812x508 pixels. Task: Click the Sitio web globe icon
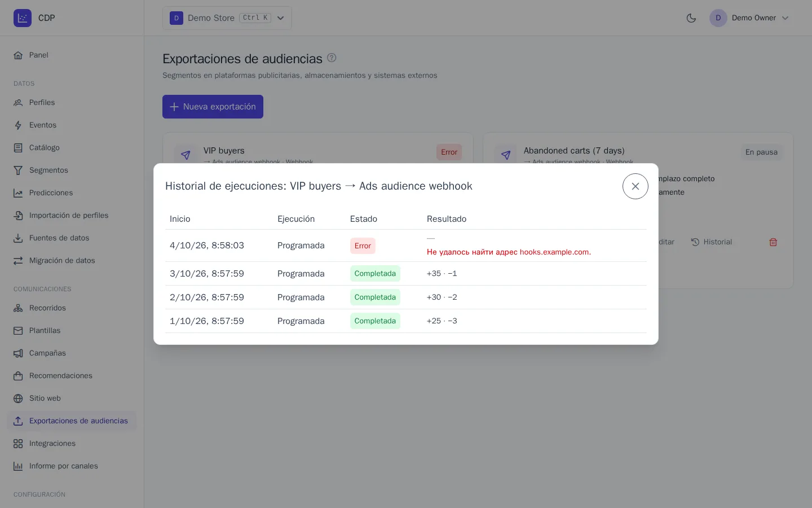click(x=18, y=398)
